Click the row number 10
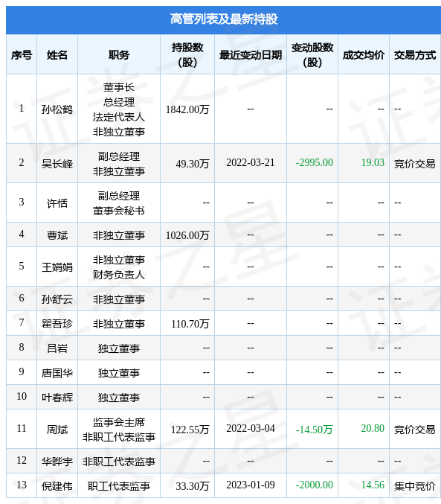The image size is (441, 504). pyautogui.click(x=22, y=396)
